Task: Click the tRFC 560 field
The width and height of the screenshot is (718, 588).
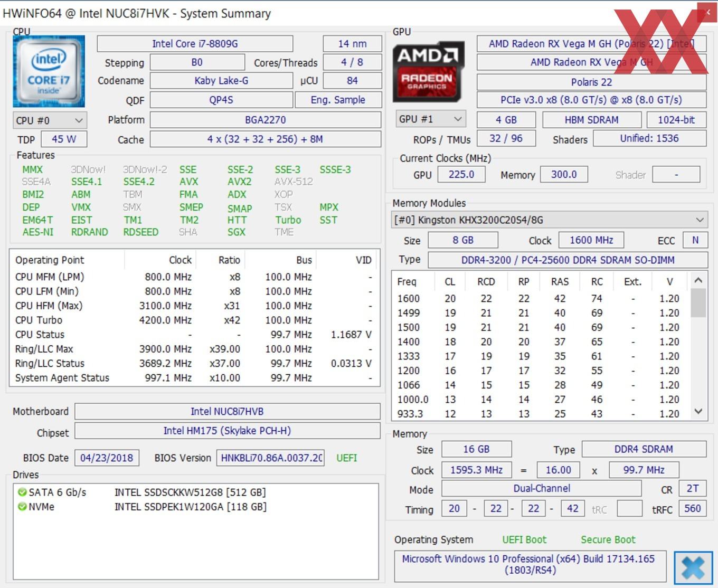Action: [692, 509]
